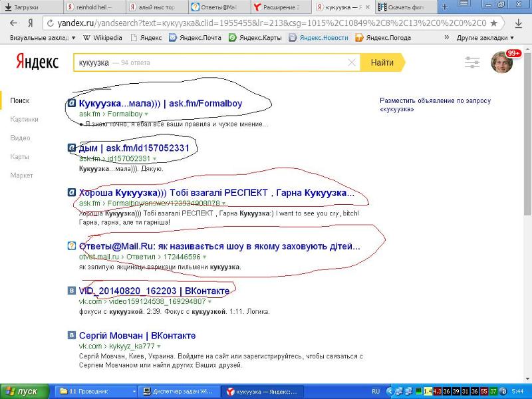The image size is (532, 399).
Task: Select the Маркет sidebar section
Action: (x=21, y=175)
